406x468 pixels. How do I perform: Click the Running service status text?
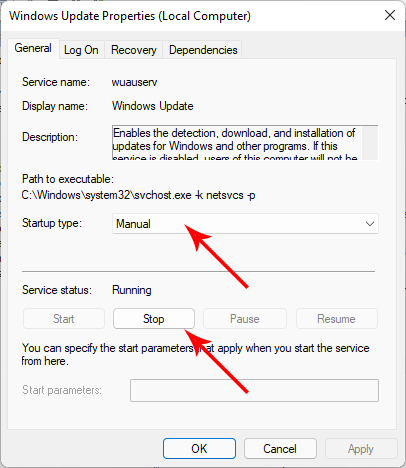point(132,290)
